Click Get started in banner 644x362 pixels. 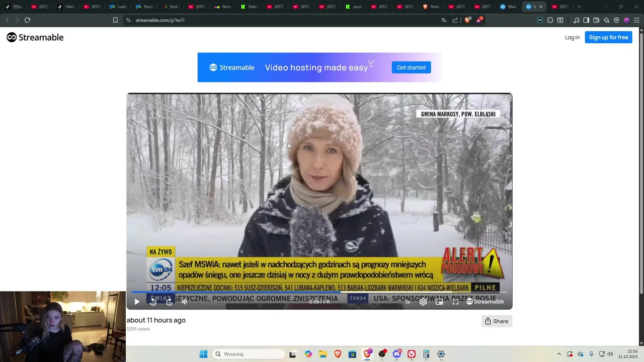click(x=411, y=67)
